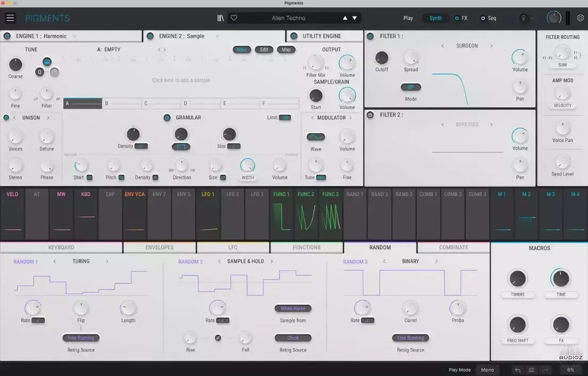Viewport: 588px width, 376px height.
Task: Switch to the FUNCTIONS tab
Action: 307,248
